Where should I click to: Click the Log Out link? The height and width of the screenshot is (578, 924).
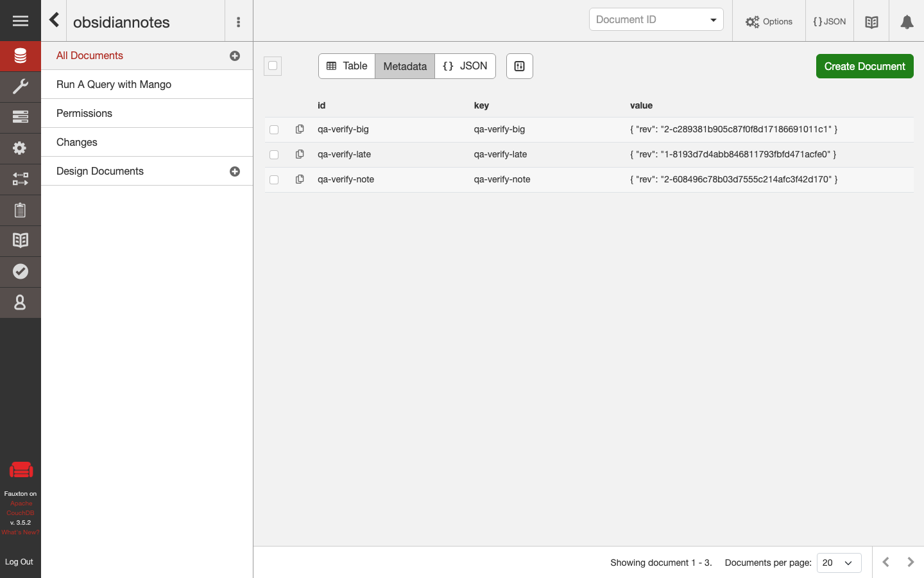19,562
